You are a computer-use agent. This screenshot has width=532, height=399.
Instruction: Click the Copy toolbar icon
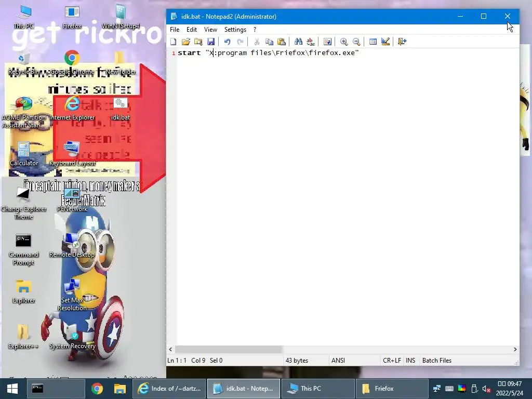269,42
